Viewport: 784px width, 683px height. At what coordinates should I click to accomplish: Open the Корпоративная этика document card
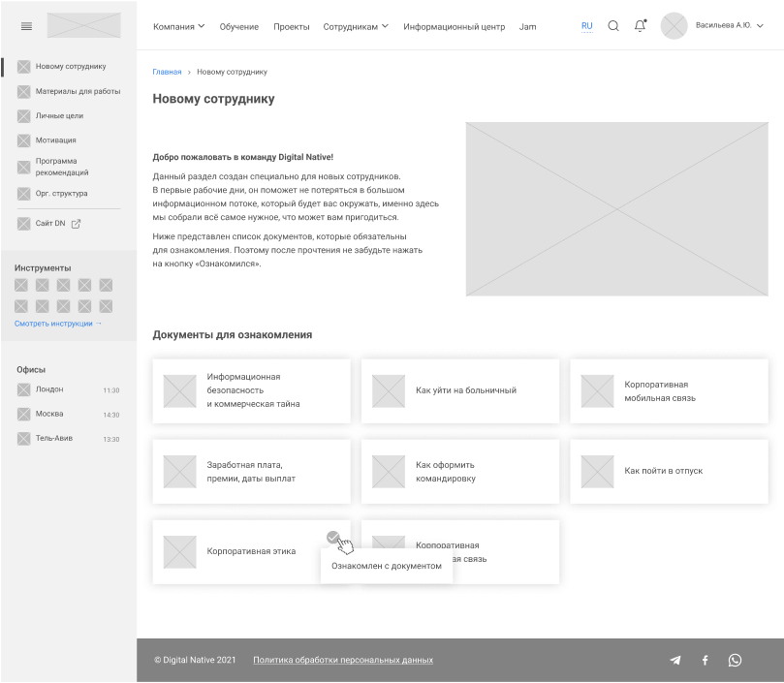[252, 552]
